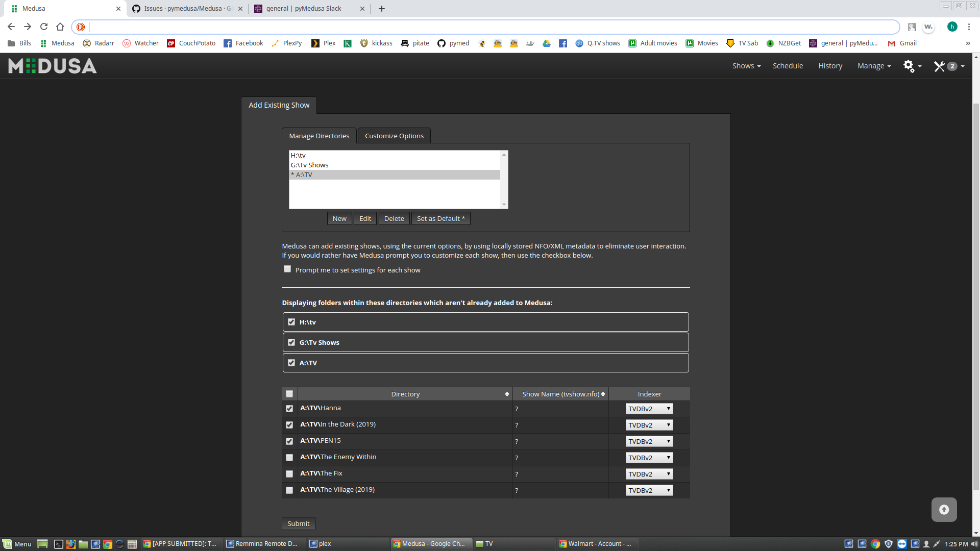The width and height of the screenshot is (980, 551).
Task: Select G:\Tv Shows in the directory list
Action: [309, 165]
